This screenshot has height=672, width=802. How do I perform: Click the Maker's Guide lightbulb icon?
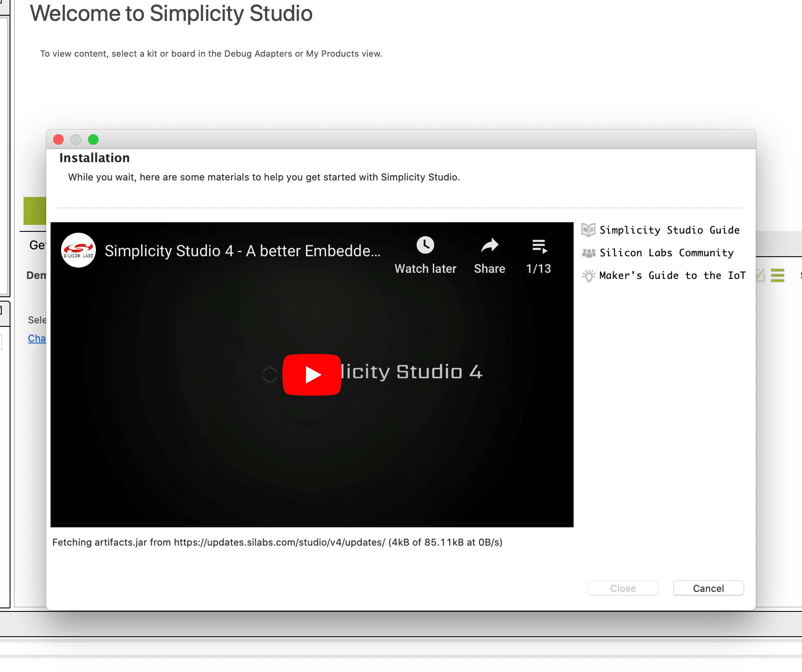(x=589, y=275)
